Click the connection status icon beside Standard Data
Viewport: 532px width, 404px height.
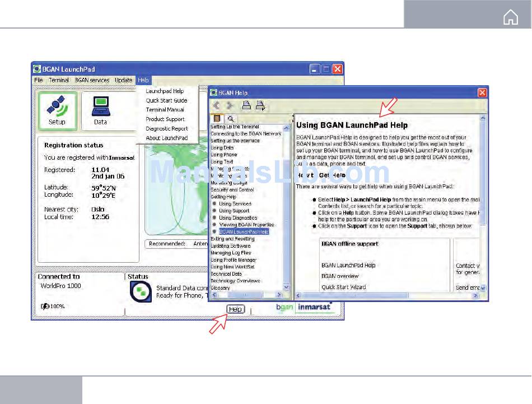coord(141,291)
